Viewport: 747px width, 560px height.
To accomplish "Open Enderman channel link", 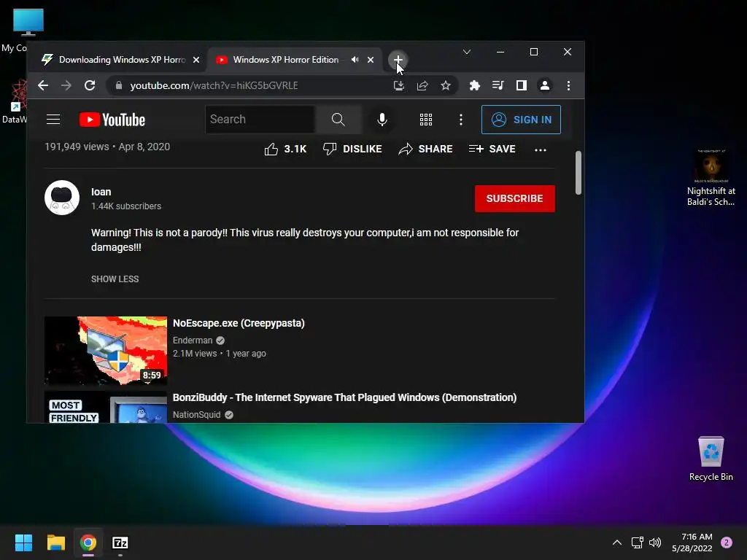I will pyautogui.click(x=193, y=341).
